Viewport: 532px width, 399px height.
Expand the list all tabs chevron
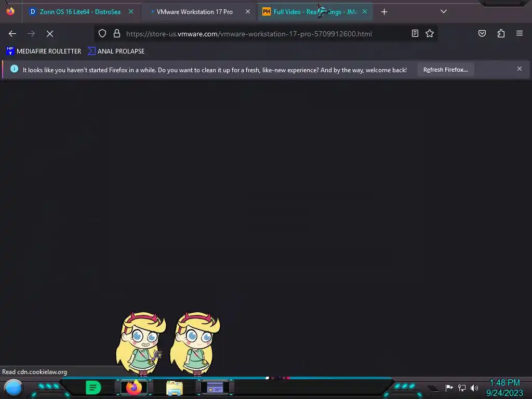click(x=444, y=11)
